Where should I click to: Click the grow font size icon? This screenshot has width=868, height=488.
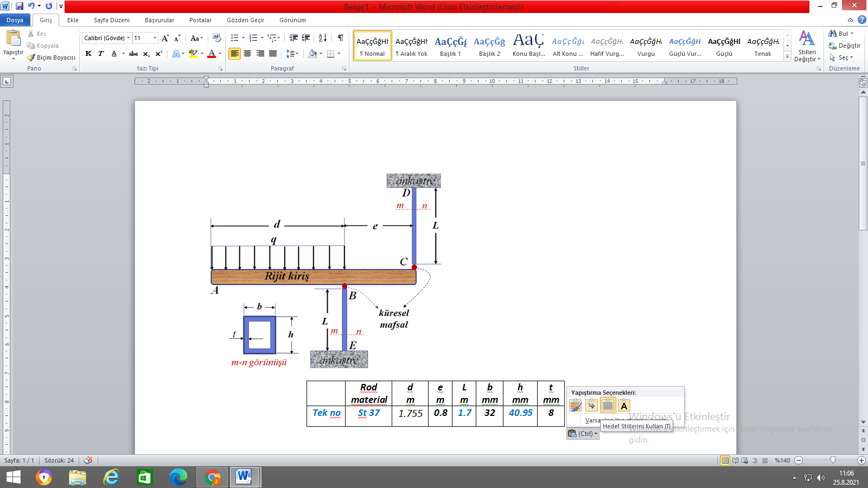pos(165,38)
